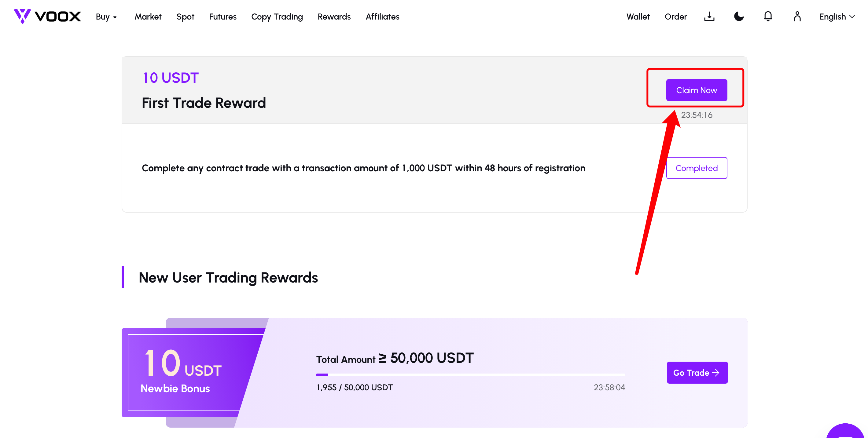This screenshot has height=438, width=868.
Task: Go to the Market page
Action: tap(148, 16)
